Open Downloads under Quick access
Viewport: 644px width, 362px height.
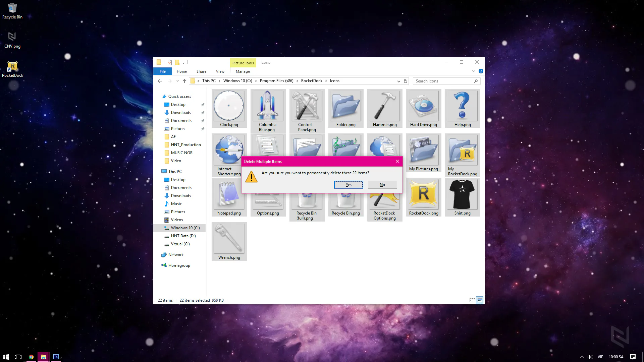pos(181,113)
